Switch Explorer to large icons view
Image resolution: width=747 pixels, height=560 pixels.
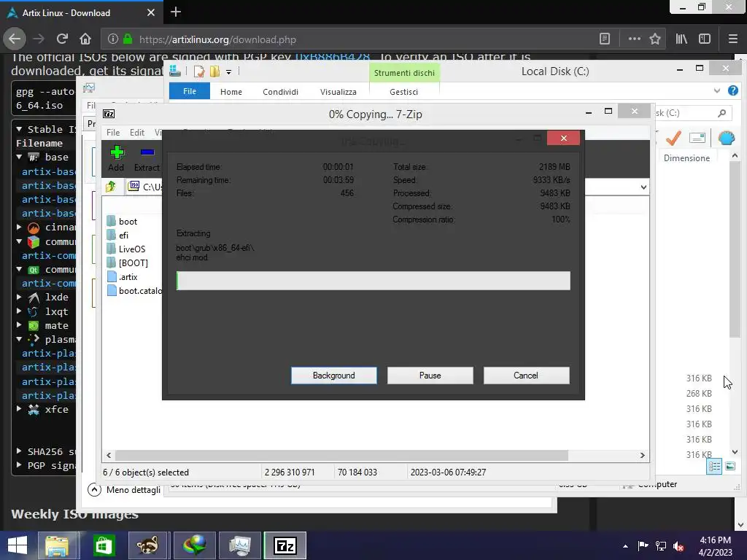pyautogui.click(x=730, y=466)
